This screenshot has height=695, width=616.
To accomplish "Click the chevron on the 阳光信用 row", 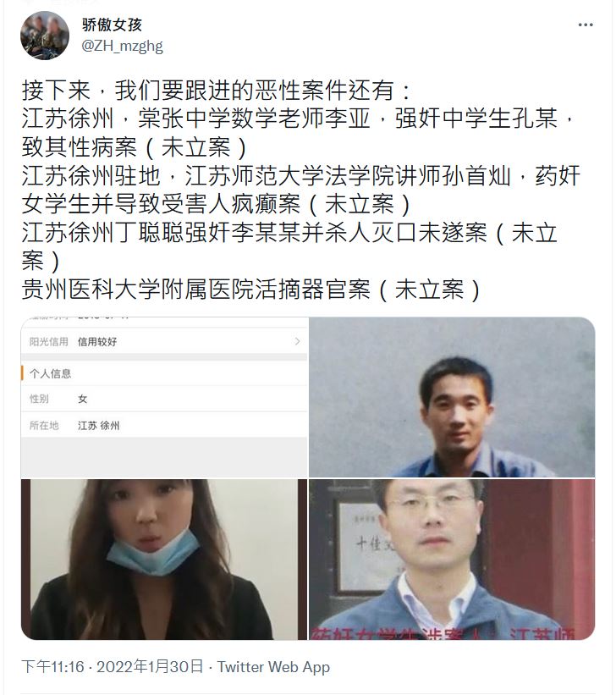I will click(x=297, y=341).
